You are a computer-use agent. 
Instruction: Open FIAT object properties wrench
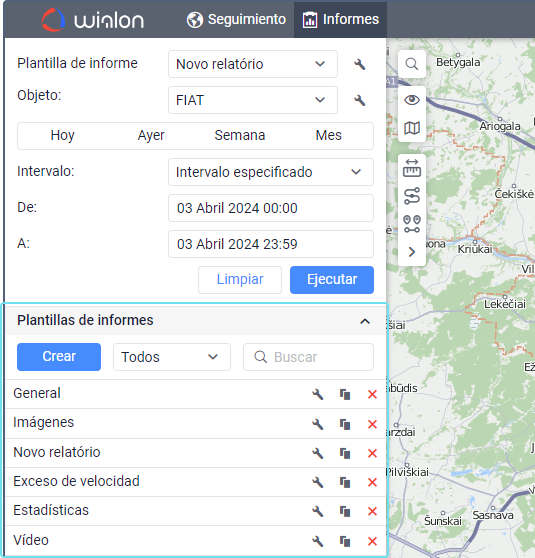[360, 100]
